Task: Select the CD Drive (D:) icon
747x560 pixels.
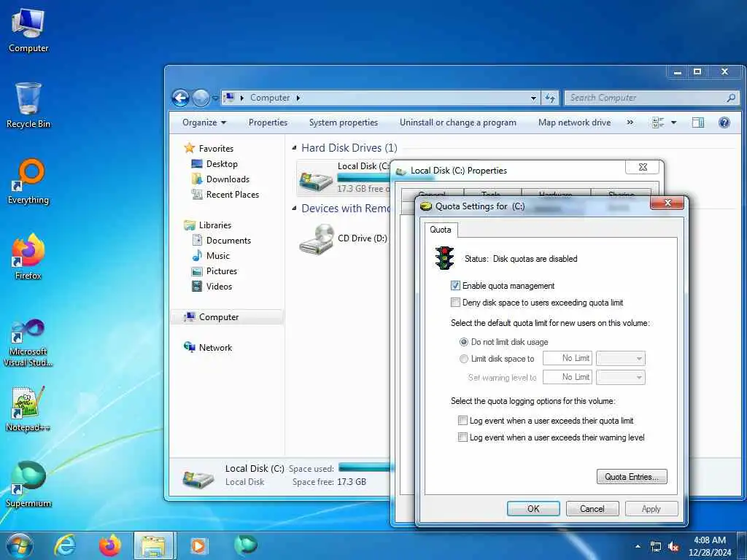Action: click(x=317, y=238)
